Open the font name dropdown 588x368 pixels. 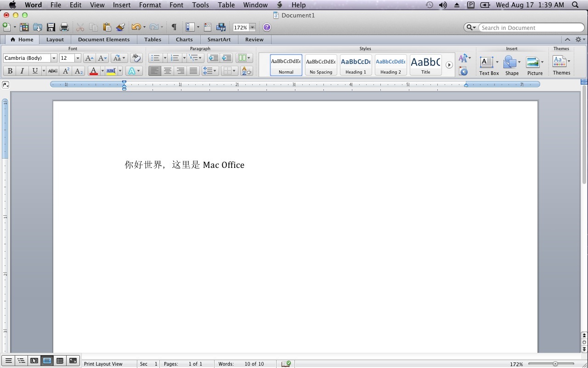pos(54,58)
